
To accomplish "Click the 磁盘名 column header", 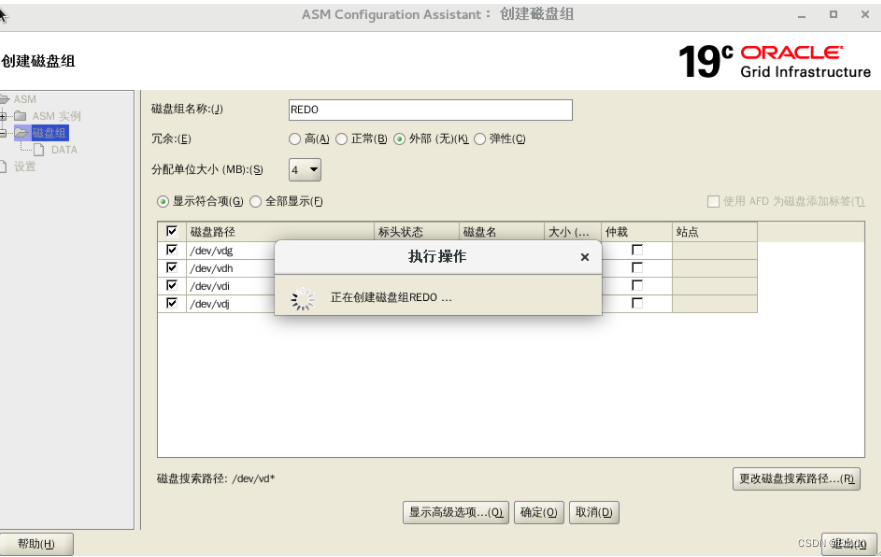I will 502,232.
